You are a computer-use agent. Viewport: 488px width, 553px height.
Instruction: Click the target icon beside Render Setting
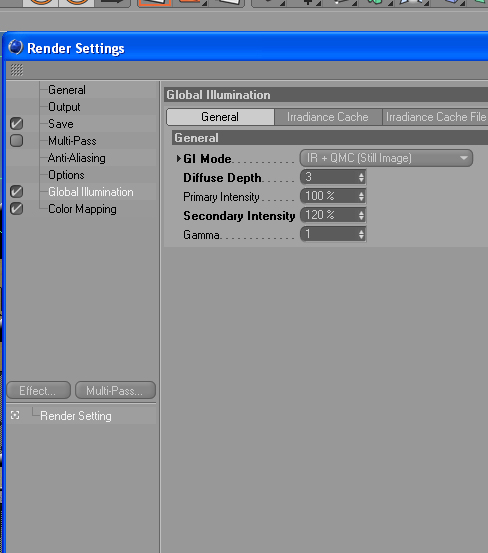15,415
